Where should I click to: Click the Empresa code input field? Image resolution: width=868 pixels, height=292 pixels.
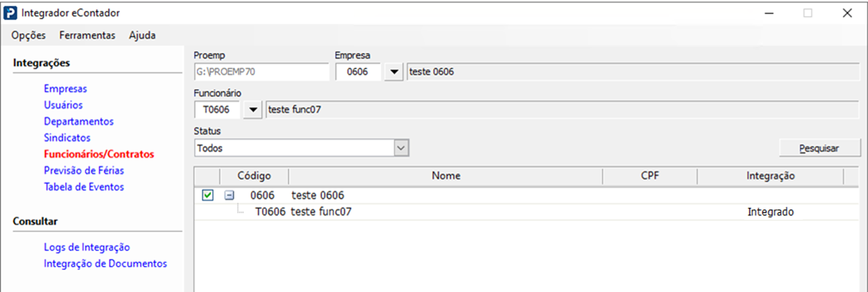[357, 72]
